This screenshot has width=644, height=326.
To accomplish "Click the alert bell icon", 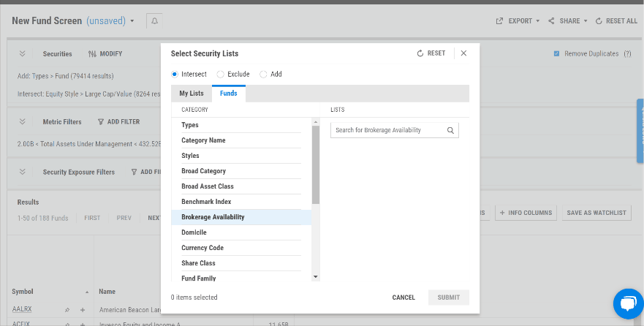I will point(154,21).
